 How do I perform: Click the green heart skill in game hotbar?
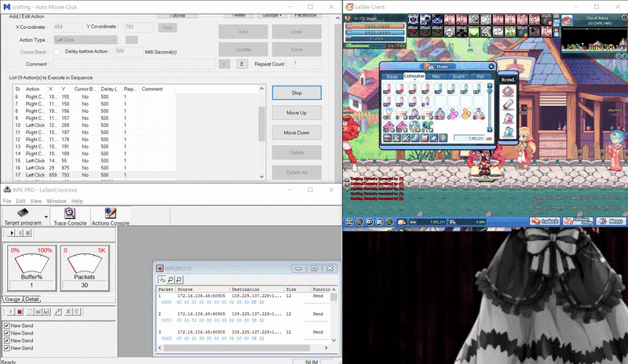pyautogui.click(x=473, y=31)
